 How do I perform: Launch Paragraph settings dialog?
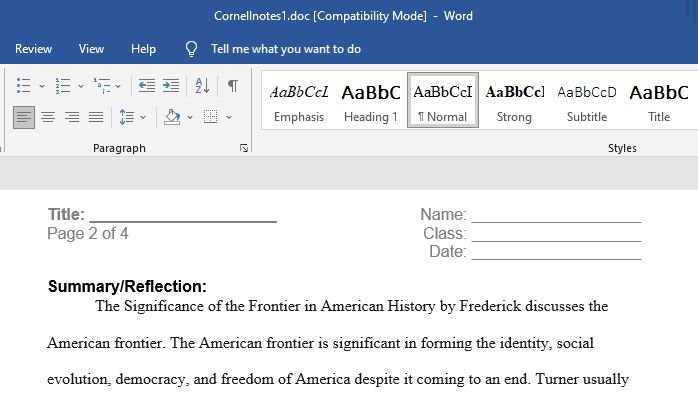(x=243, y=148)
